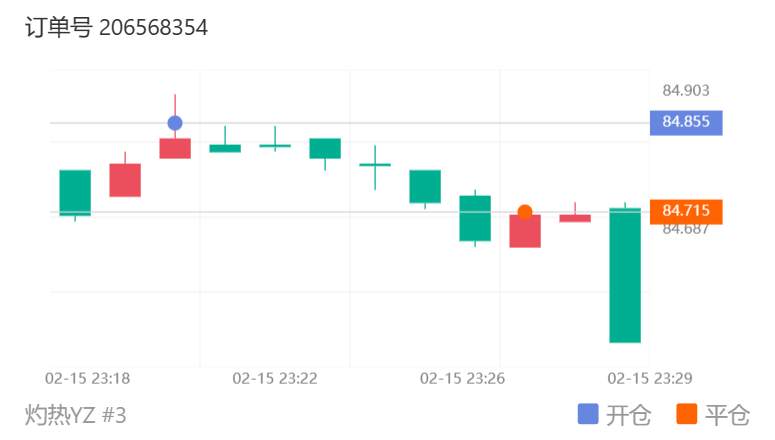The image size is (775, 440).
Task: Select the orange 84.715 price label
Action: point(686,212)
